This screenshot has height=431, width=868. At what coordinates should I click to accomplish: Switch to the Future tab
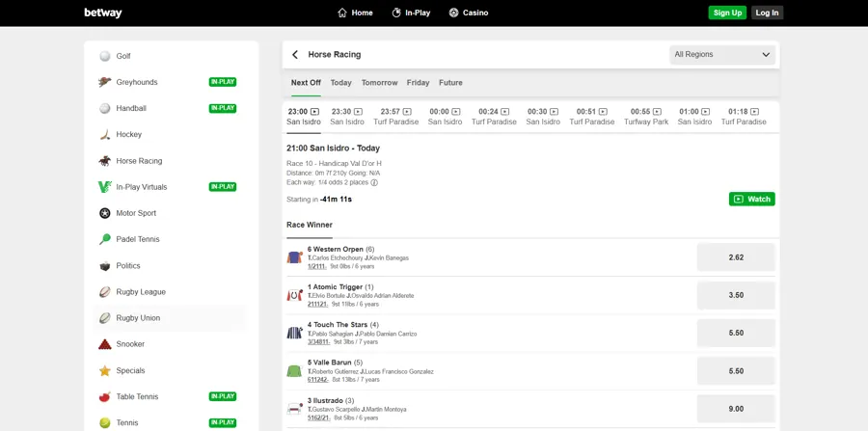[x=450, y=82]
